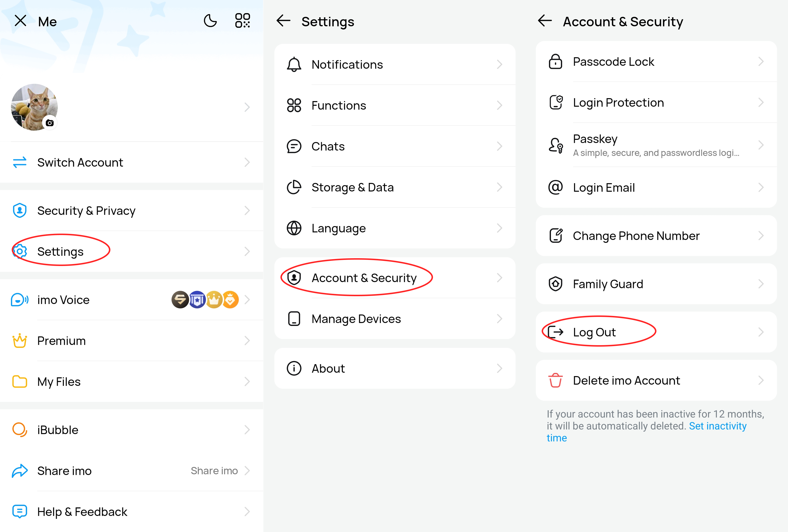This screenshot has height=532, width=788.
Task: Click the Notifications bell icon
Action: (x=294, y=64)
